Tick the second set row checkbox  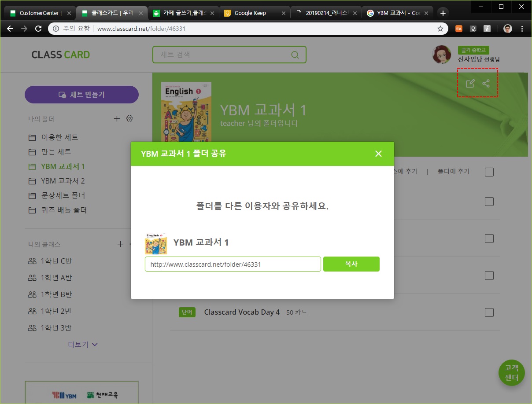pos(489,239)
